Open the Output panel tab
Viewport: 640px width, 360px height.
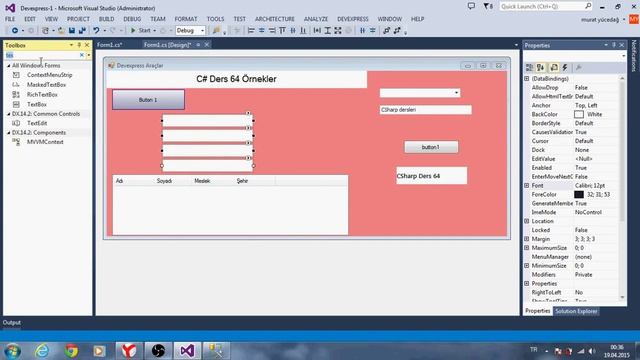(12, 322)
